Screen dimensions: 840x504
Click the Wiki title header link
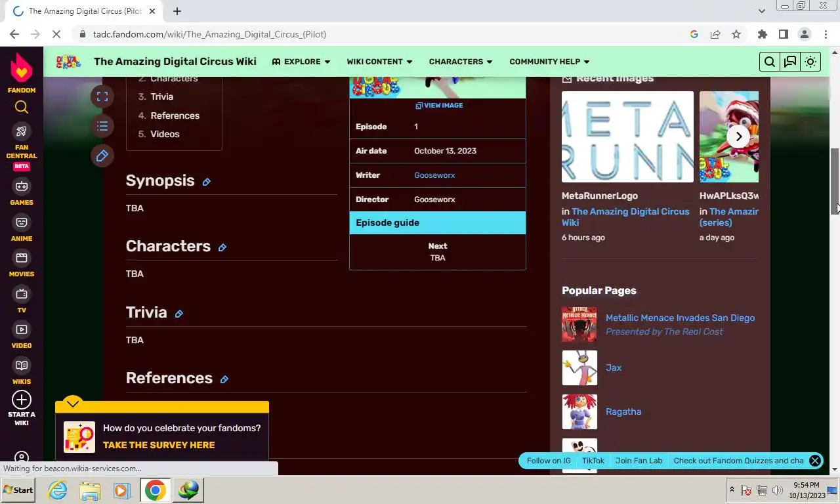175,62
